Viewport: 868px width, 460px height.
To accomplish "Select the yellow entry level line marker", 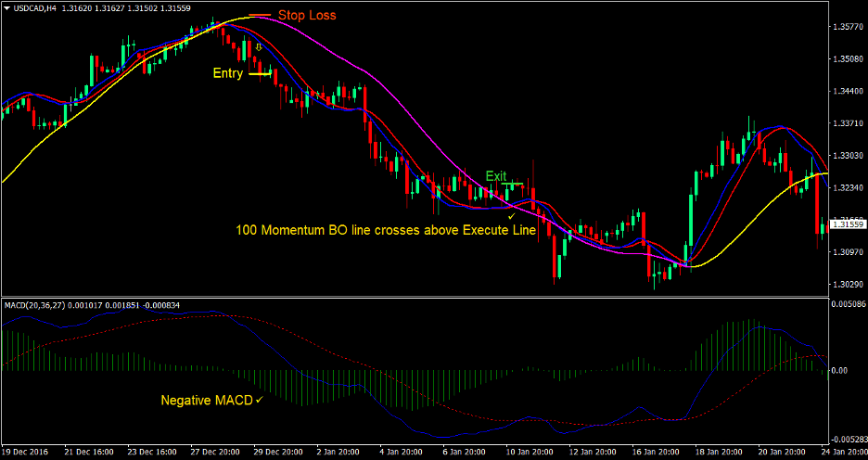I will 261,73.
